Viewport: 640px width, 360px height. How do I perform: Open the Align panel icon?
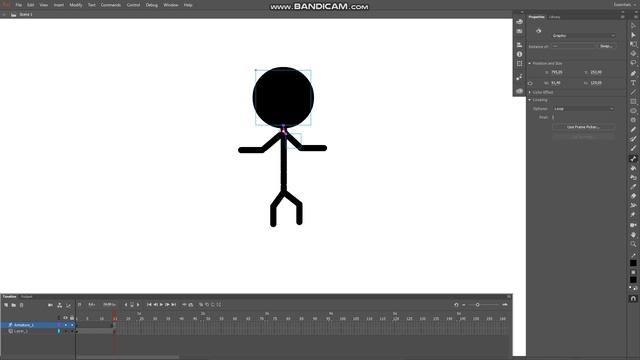tap(519, 44)
